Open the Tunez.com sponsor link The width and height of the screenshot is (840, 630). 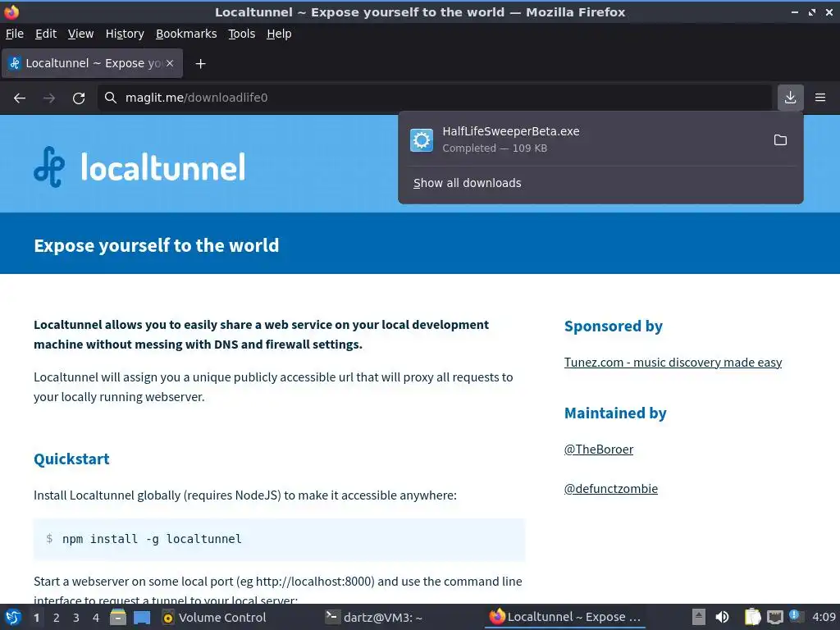tap(673, 363)
